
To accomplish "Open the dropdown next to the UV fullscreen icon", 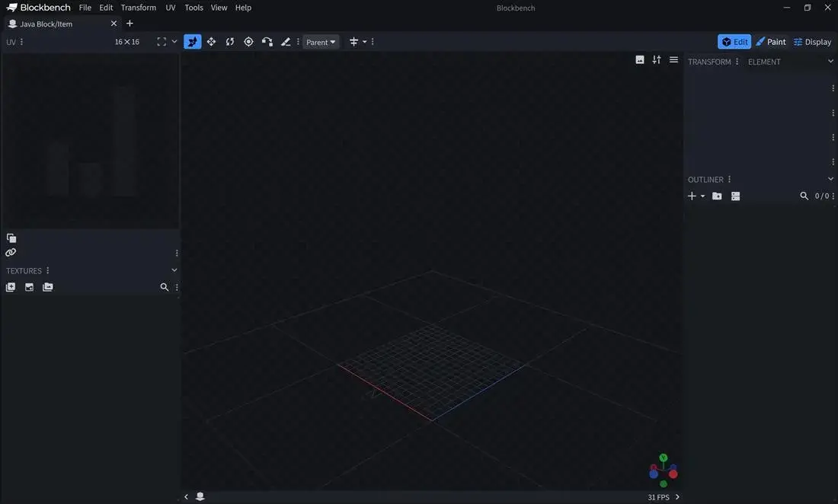I will tap(174, 42).
